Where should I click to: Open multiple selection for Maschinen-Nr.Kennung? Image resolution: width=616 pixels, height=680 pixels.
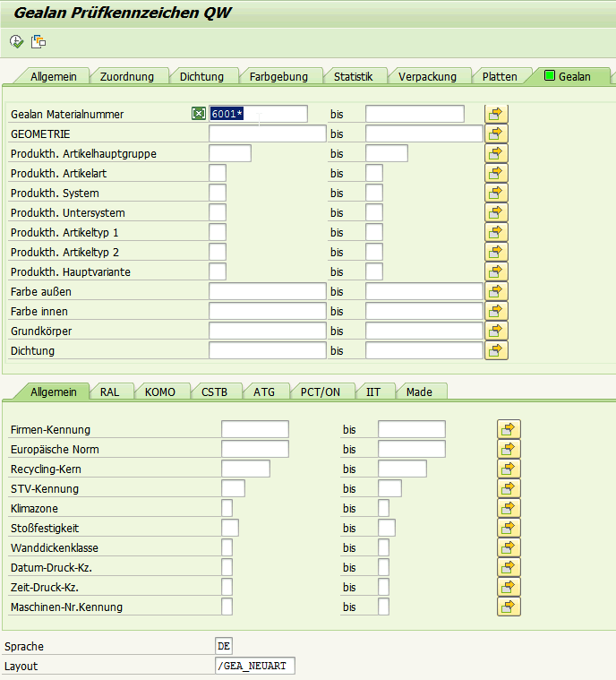[x=509, y=607]
